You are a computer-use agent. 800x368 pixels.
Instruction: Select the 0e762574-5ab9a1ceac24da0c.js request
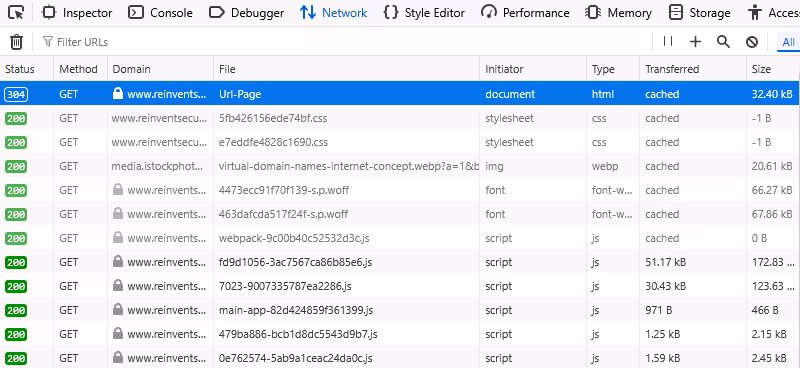coord(400,357)
